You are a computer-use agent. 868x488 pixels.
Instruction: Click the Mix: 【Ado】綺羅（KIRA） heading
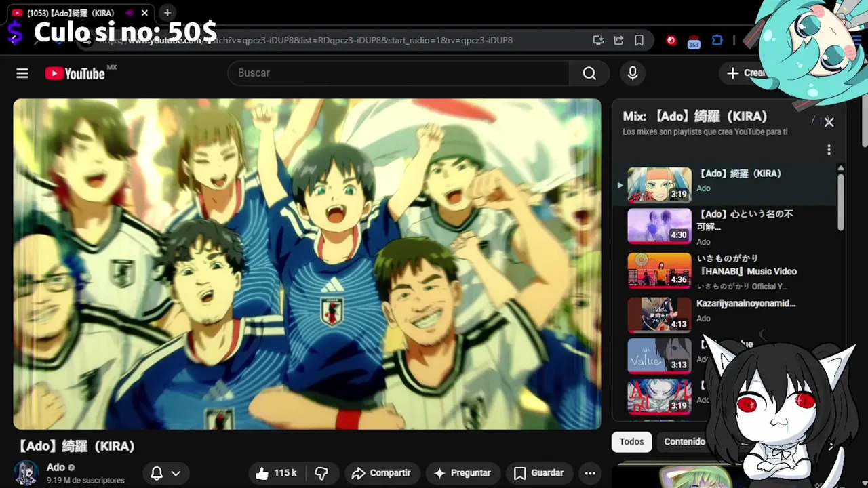(x=695, y=116)
